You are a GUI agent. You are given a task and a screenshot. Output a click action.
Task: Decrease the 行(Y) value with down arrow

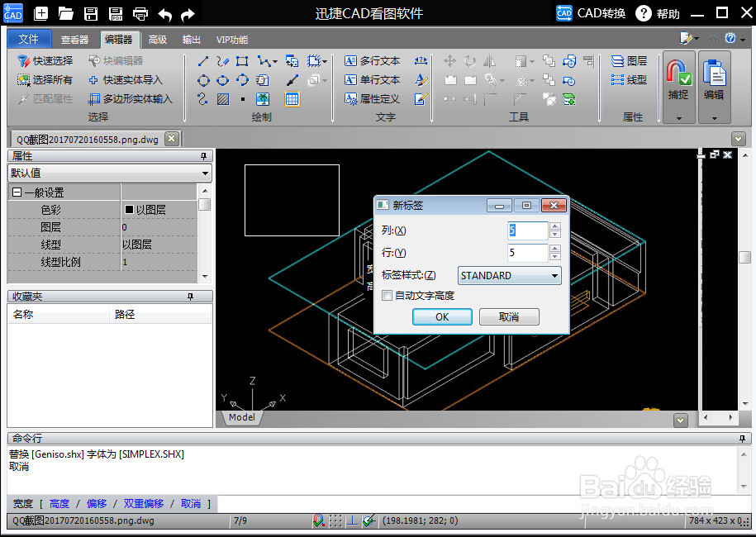coord(555,256)
